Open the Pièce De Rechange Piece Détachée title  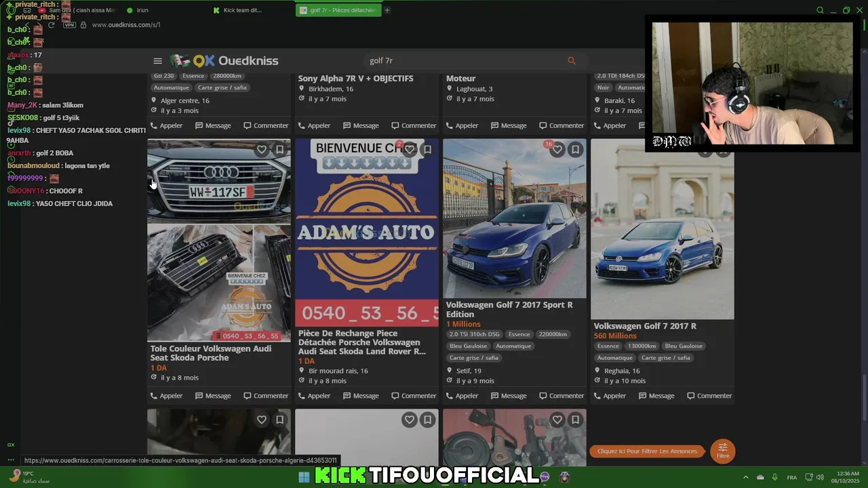pos(362,342)
